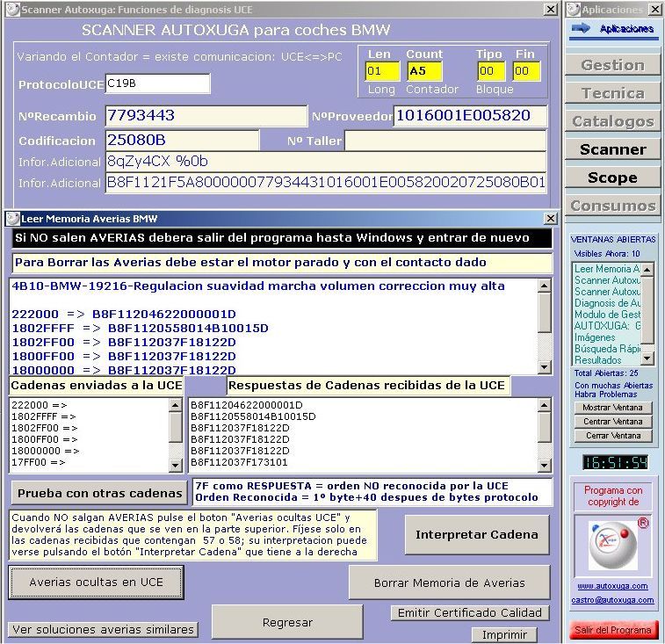Screen dimensions: 665x644
Task: Open the Scope section
Action: pyautogui.click(x=612, y=177)
